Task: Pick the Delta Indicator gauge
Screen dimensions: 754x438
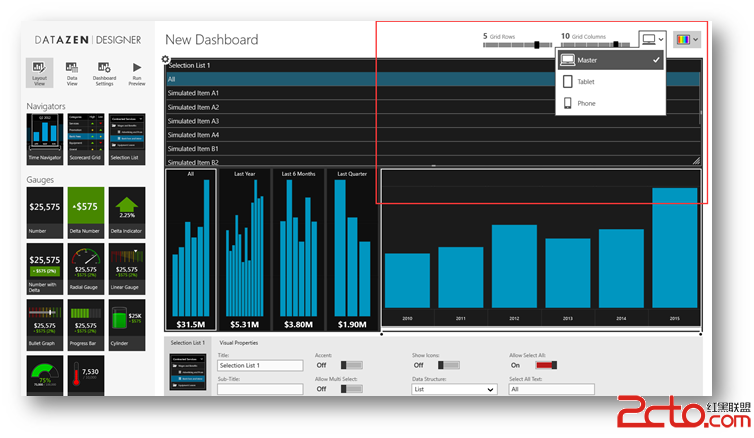Action: (127, 213)
